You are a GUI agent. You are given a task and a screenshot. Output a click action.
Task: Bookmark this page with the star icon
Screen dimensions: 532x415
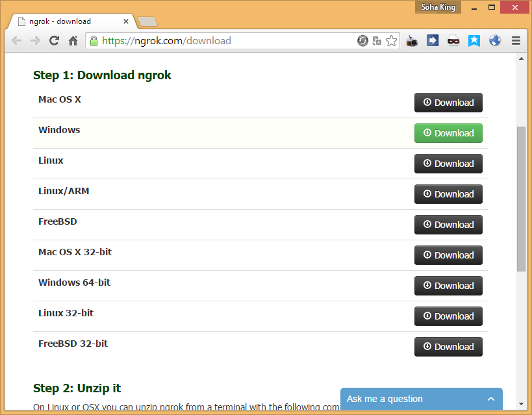click(x=392, y=41)
